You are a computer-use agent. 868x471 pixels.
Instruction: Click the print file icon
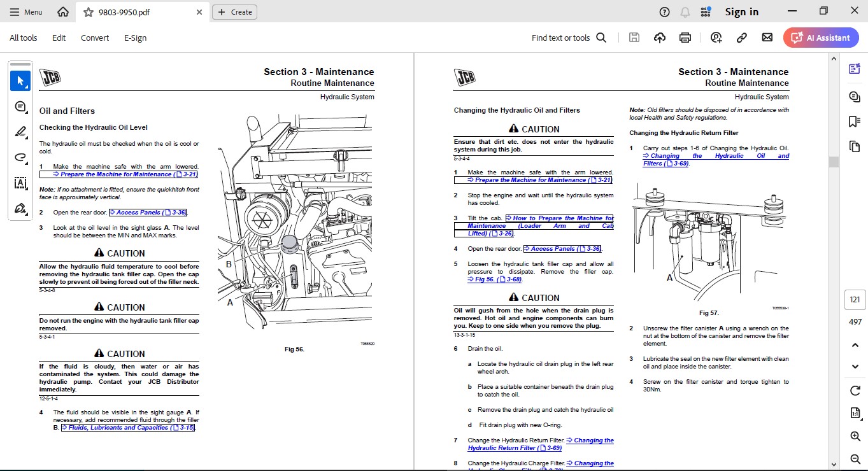[685, 38]
